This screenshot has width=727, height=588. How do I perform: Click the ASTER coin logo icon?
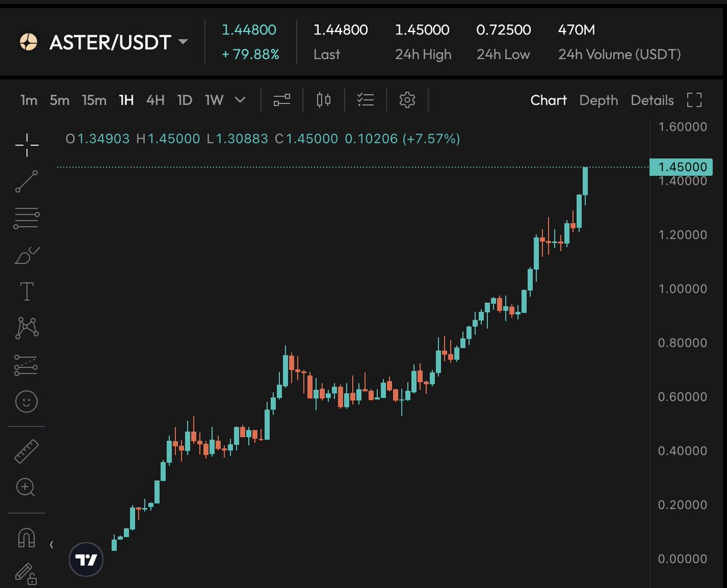[28, 42]
